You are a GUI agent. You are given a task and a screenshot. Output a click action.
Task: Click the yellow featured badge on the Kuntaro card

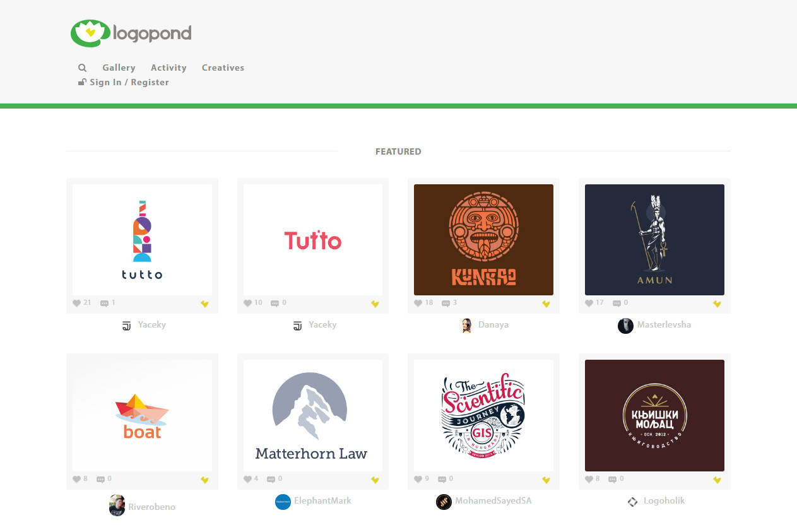click(546, 304)
